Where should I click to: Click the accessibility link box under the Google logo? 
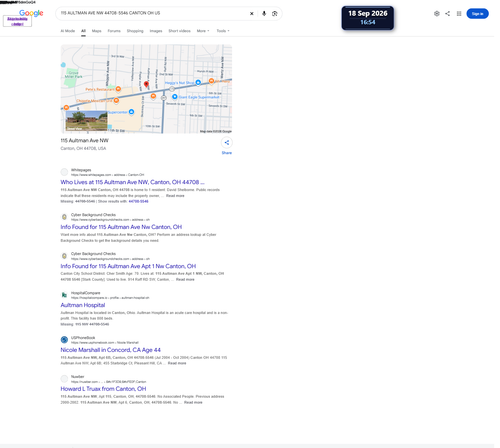point(17,21)
